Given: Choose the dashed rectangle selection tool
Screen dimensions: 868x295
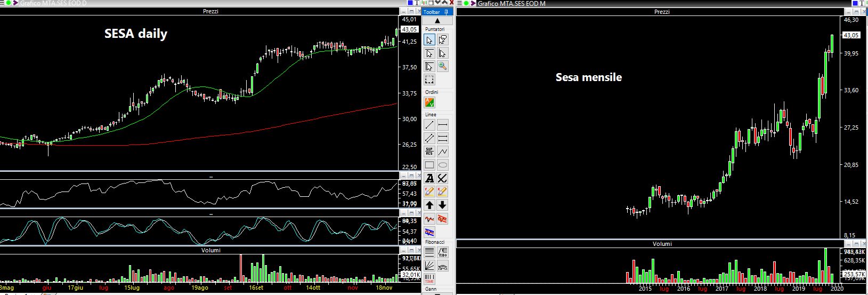Looking at the screenshot, I should click(429, 79).
